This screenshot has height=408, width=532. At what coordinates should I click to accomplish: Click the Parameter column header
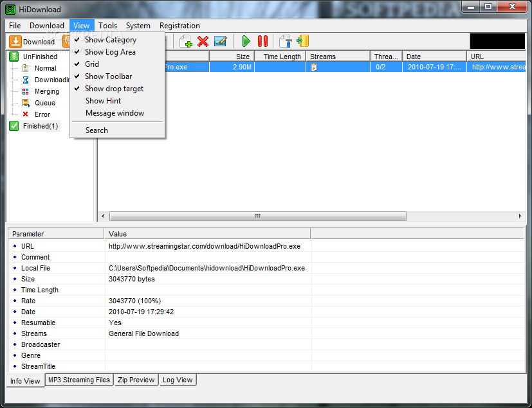(56, 234)
